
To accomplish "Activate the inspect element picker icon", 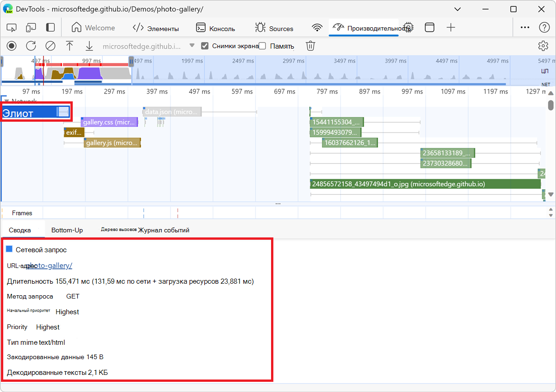I will (12, 28).
